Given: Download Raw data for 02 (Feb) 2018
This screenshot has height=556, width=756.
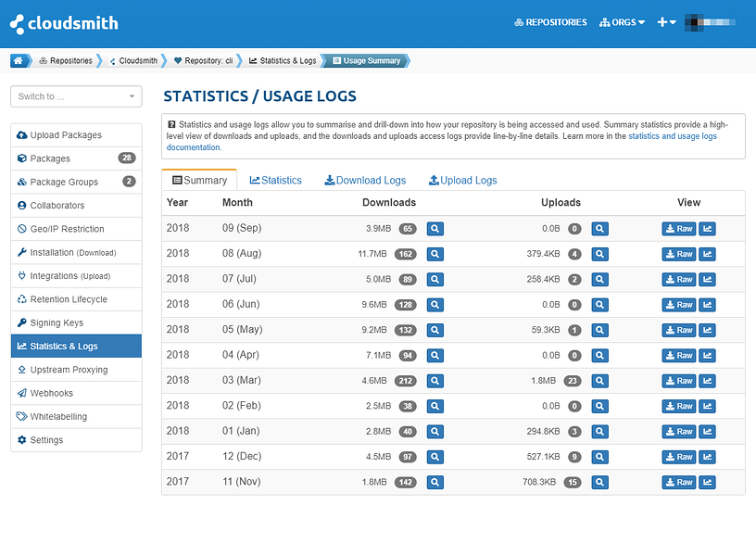Looking at the screenshot, I should click(x=679, y=406).
